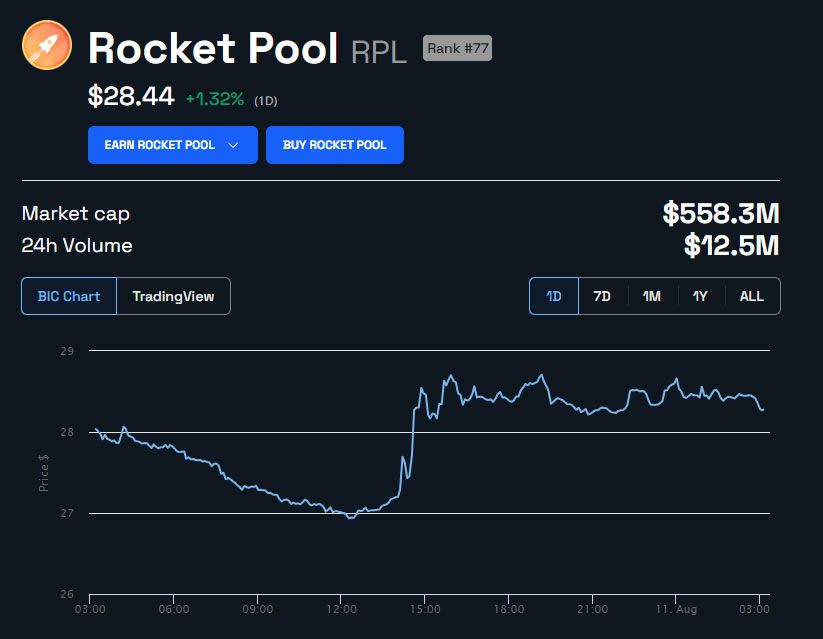Click the price line's lowest point near 12:00
This screenshot has height=639, width=823.
pyautogui.click(x=349, y=517)
